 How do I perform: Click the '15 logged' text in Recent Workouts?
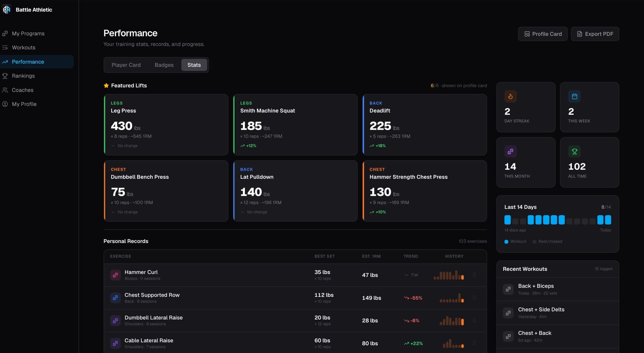(603, 269)
